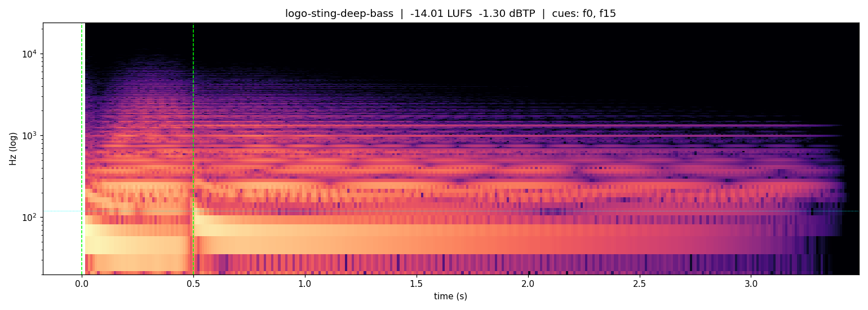This screenshot has width=868, height=310.
Task: Click the 10^4 tick label on the frequency axis
Action: [x=30, y=54]
